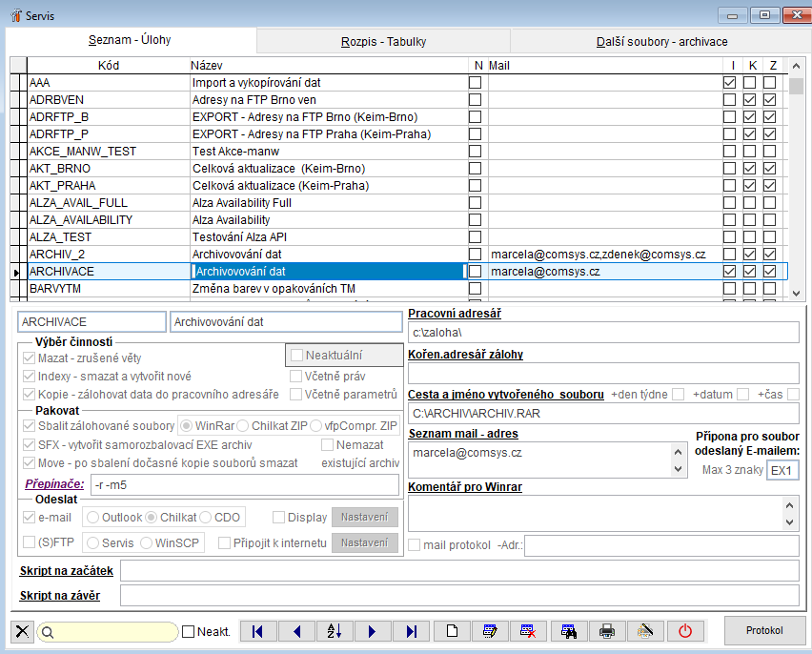This screenshot has width=812, height=654.
Task: Toggle the e-mail checkbox under Odeslat
Action: coord(30,517)
